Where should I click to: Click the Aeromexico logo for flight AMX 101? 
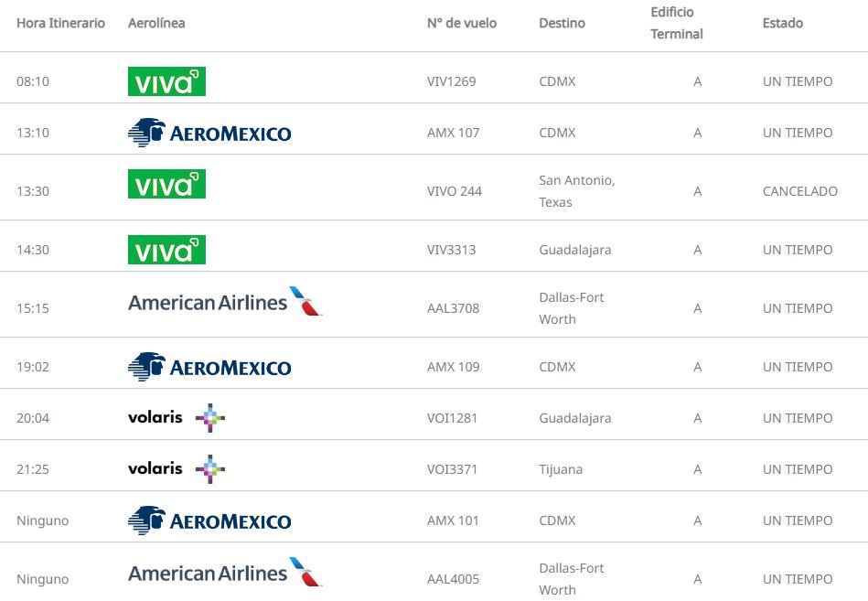(209, 521)
